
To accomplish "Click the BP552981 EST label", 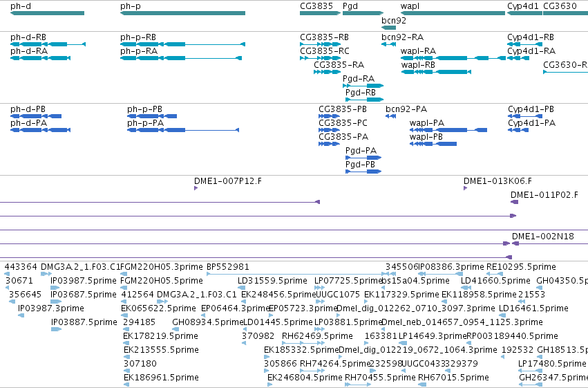I will [228, 267].
